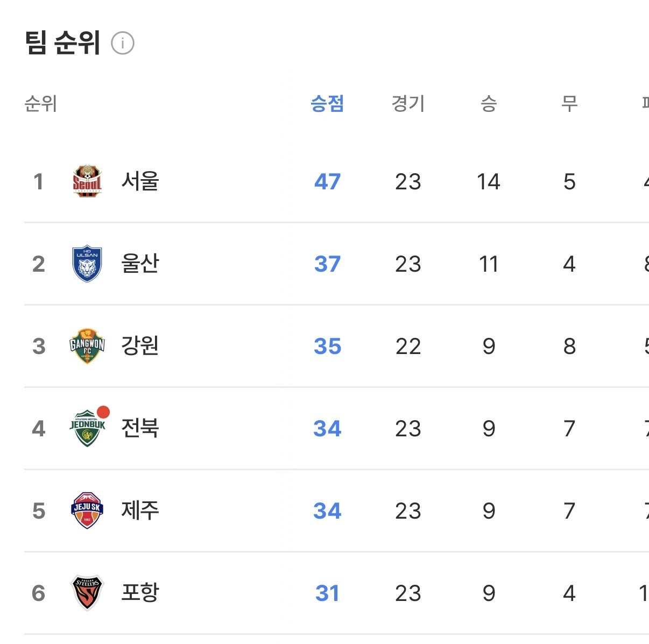Open the 서울 team page

click(140, 181)
